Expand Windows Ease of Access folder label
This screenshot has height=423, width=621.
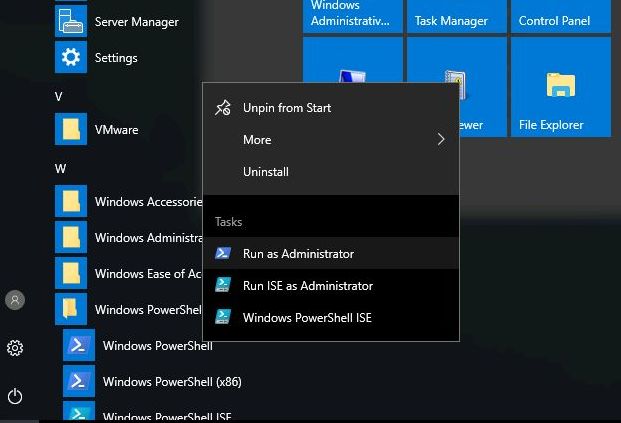click(x=148, y=274)
